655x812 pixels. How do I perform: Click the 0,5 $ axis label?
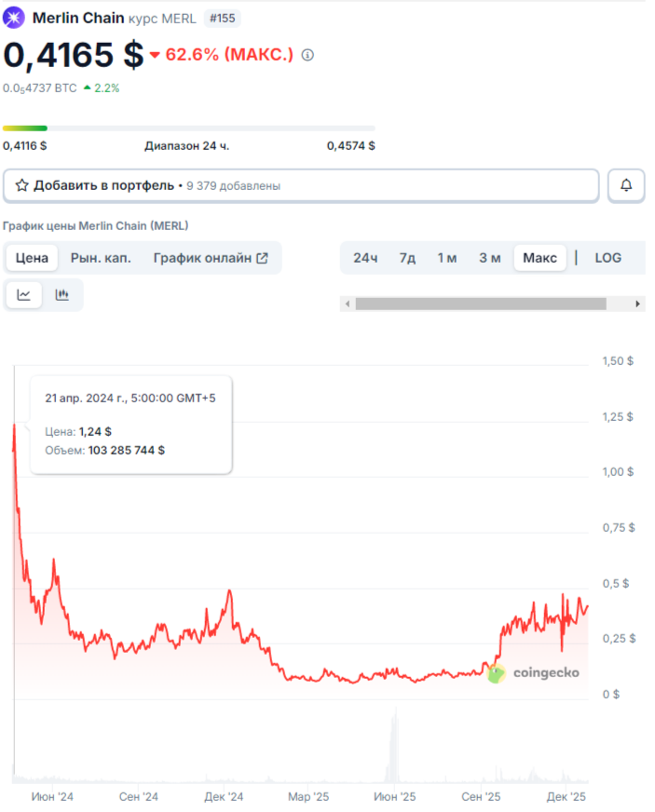616,584
